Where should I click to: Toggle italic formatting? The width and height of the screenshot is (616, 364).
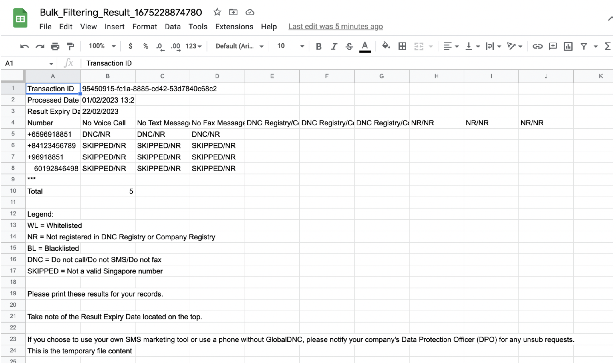[334, 46]
